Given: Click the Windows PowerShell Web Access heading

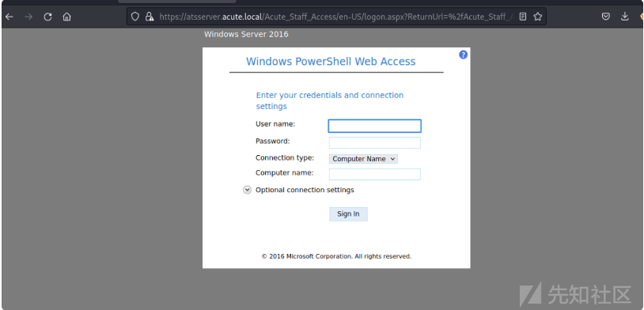Looking at the screenshot, I should point(331,62).
